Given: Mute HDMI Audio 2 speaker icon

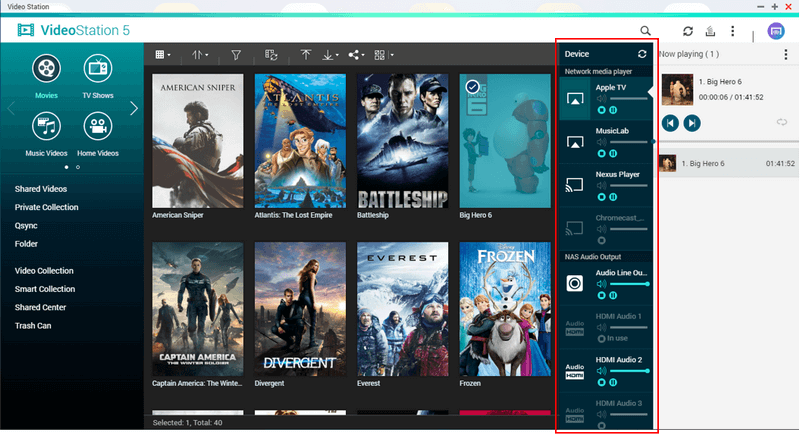Looking at the screenshot, I should pyautogui.click(x=602, y=371).
